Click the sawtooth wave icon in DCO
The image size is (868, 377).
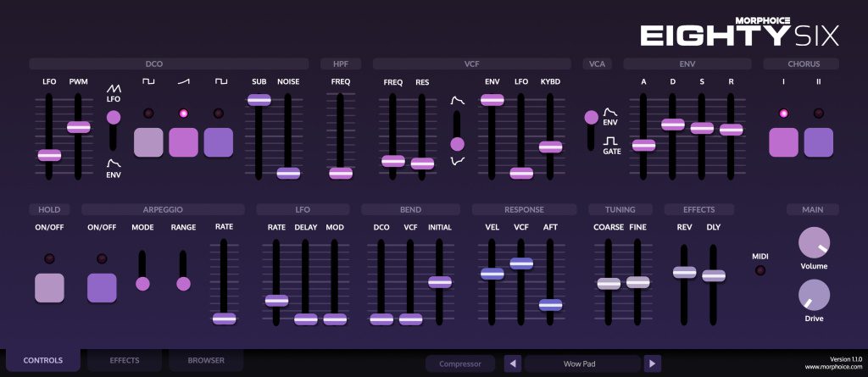(183, 81)
